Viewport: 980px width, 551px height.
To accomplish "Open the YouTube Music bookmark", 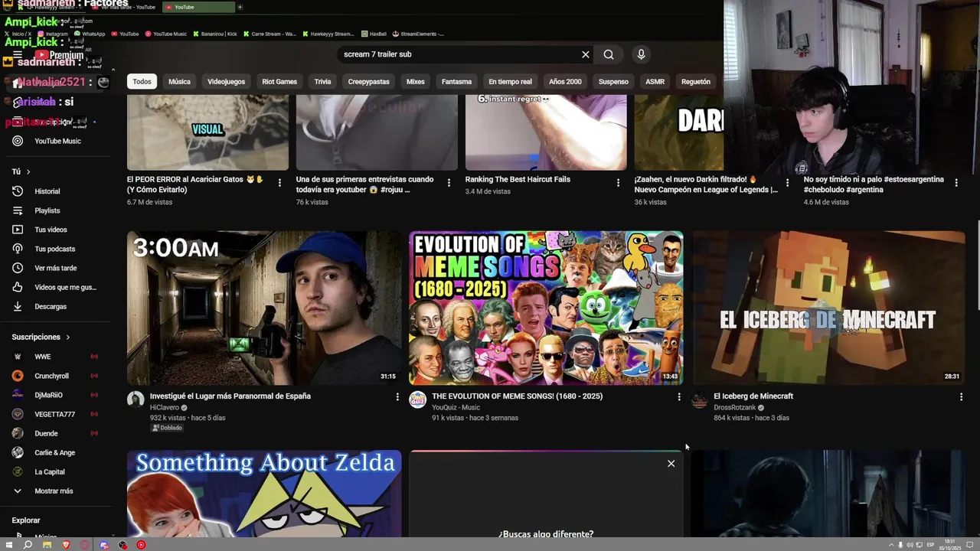I will pyautogui.click(x=165, y=34).
